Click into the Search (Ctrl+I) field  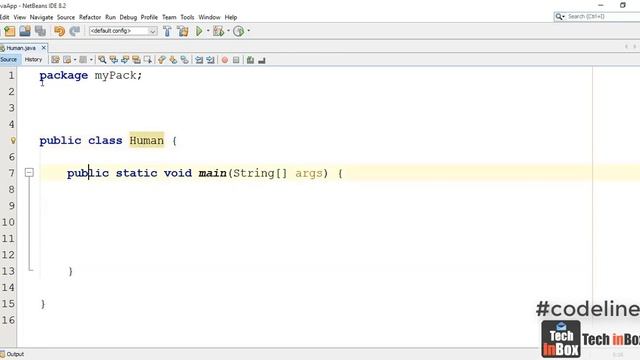point(602,17)
